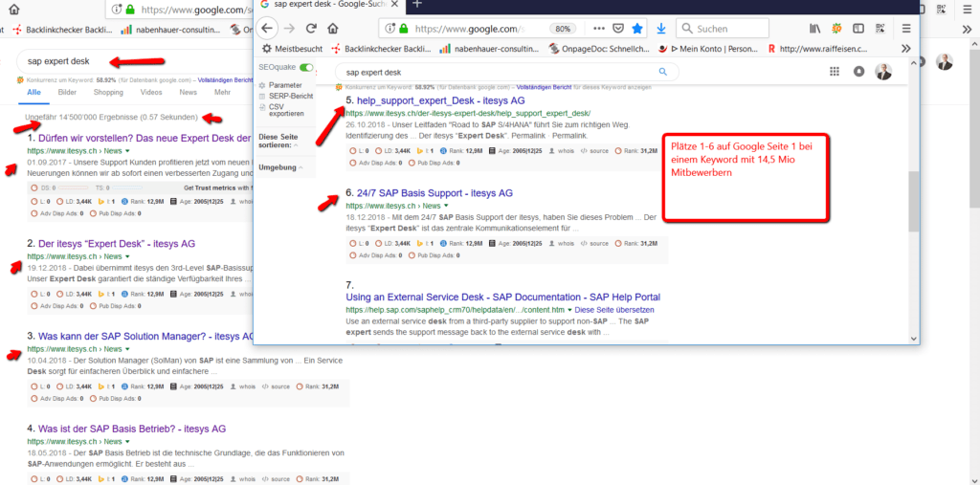Click the vertical scrollbar of front window
Viewport: 980px width, 485px height.
pos(913,201)
